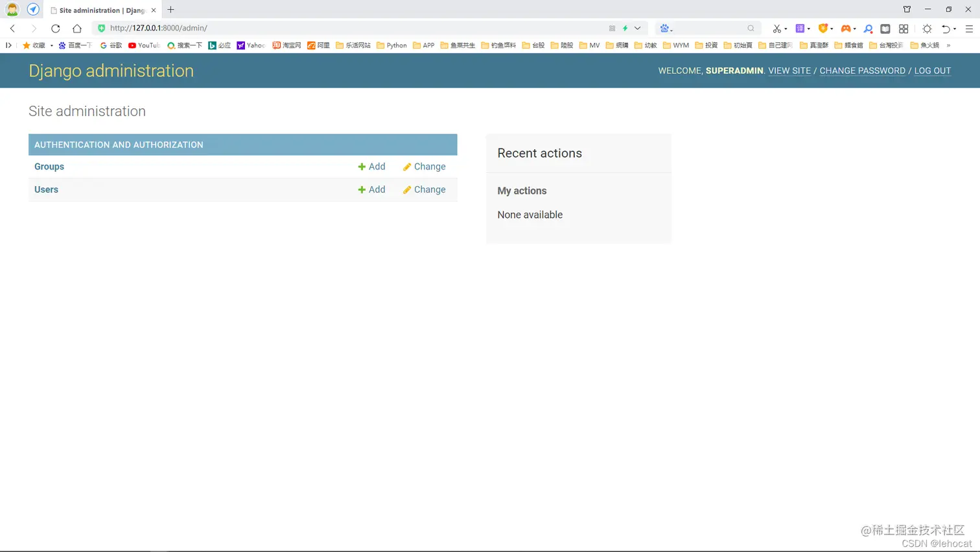Expand the address bar history dropdown arrow

pyautogui.click(x=638, y=29)
